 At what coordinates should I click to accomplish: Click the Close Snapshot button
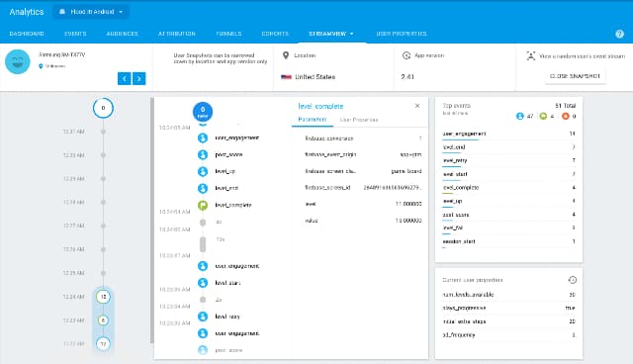(575, 76)
